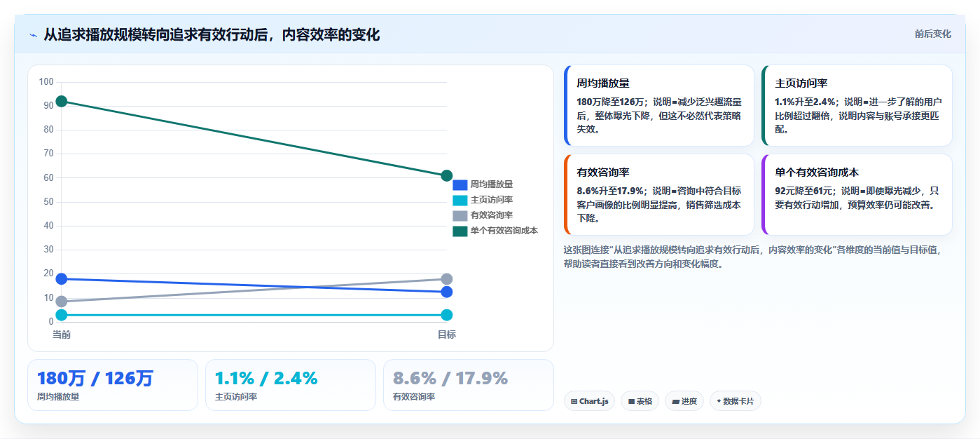The width and height of the screenshot is (980, 439).
Task: Click the 目标 x-axis label
Action: (x=447, y=335)
